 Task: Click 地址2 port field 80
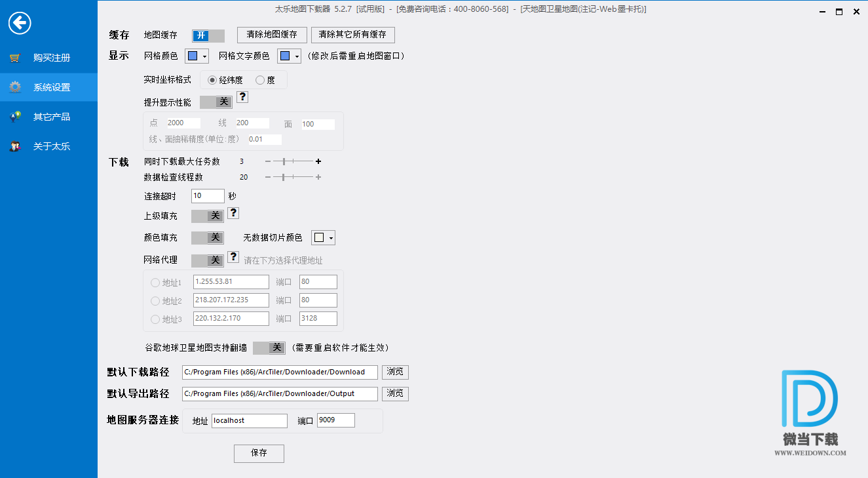(318, 300)
